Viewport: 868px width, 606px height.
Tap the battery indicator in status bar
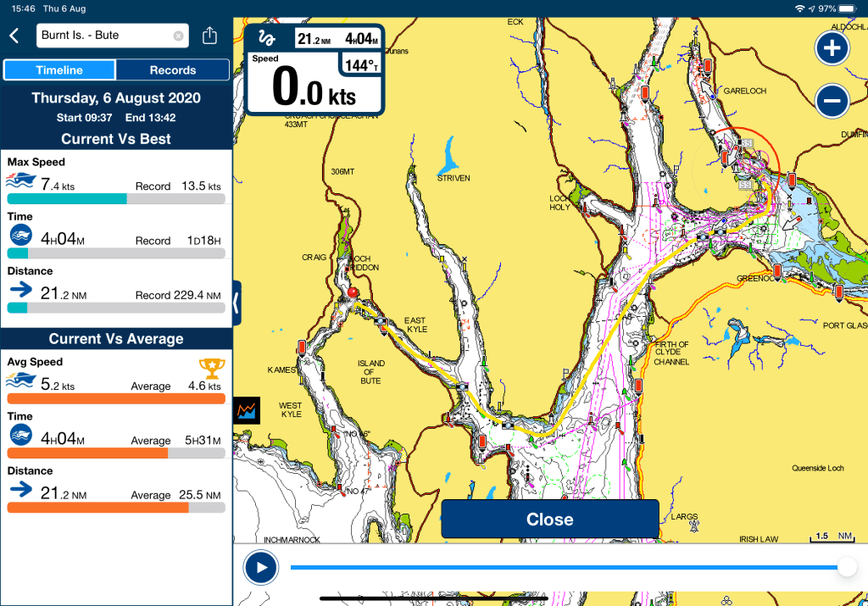coord(850,8)
